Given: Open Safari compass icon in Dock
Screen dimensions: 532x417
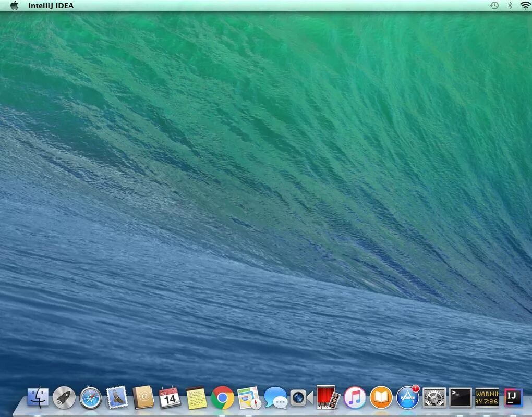Looking at the screenshot, I should click(90, 398).
